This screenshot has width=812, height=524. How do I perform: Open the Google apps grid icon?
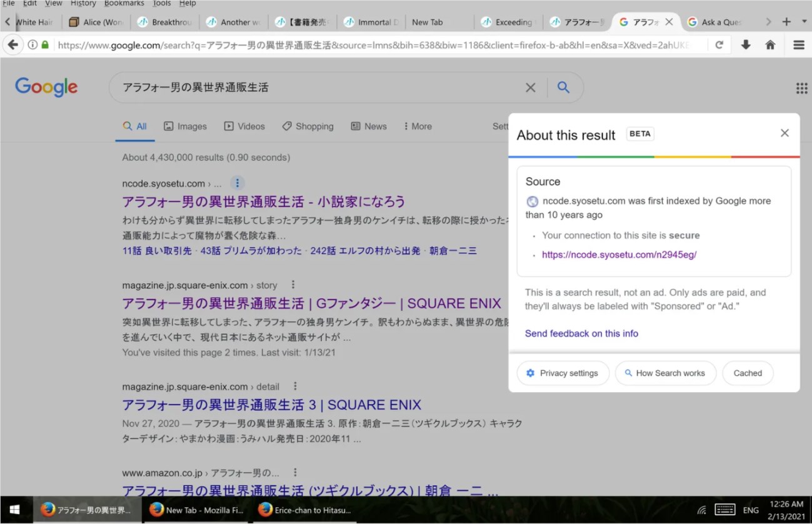pyautogui.click(x=801, y=88)
